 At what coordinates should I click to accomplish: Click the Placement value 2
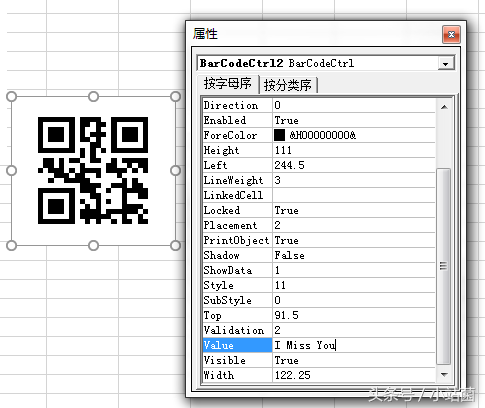coord(354,225)
